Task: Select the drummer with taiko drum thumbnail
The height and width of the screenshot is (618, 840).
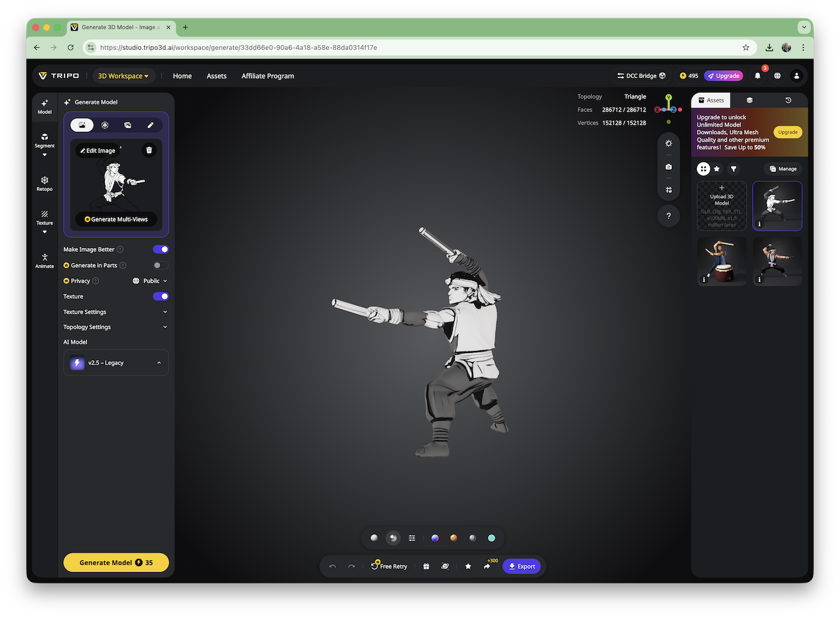Action: pos(721,261)
